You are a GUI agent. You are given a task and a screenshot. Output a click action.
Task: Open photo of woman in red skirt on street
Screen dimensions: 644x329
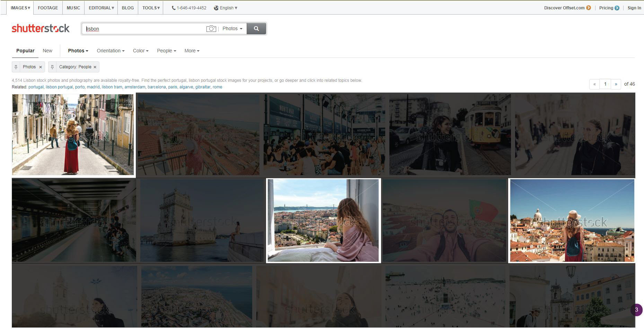coord(73,135)
